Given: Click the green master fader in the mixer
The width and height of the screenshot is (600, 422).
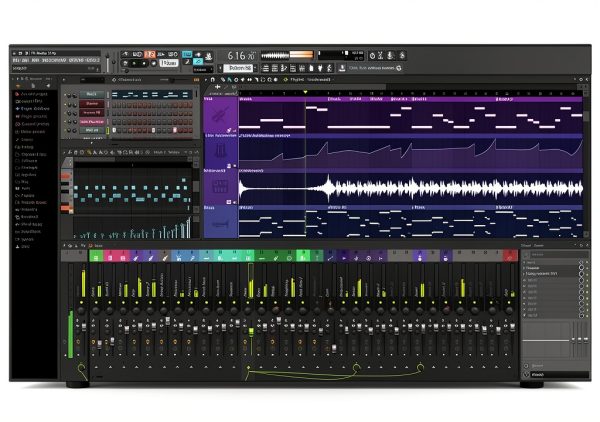Looking at the screenshot, I should pos(71,334).
